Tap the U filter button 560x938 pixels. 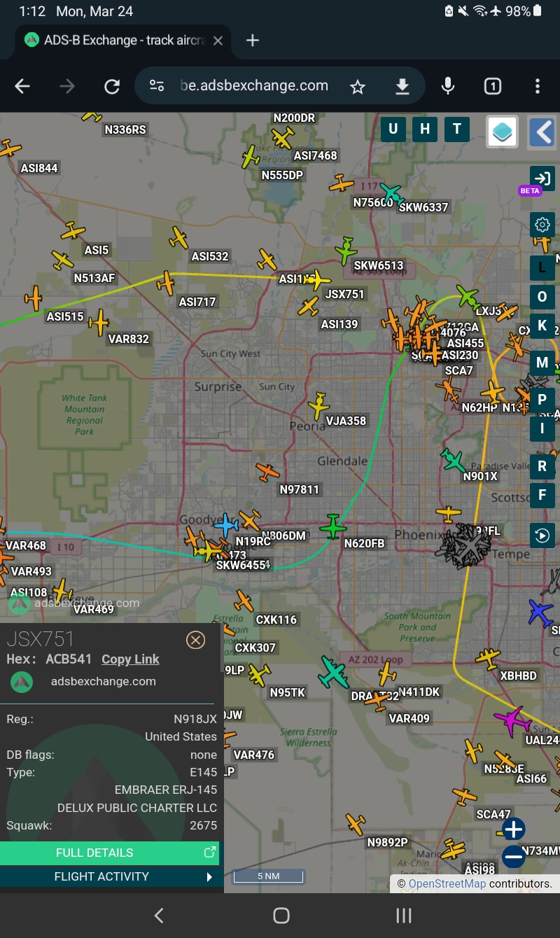[x=393, y=129]
